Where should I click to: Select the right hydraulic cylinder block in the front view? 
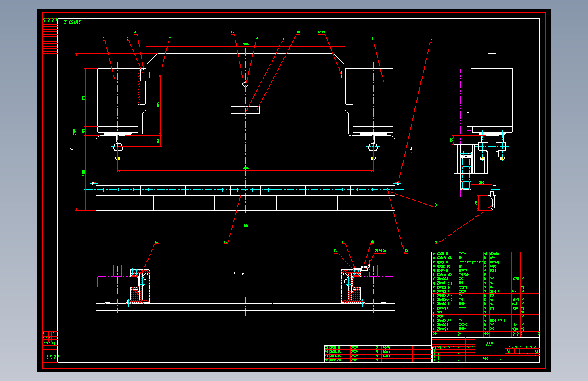pos(373,101)
